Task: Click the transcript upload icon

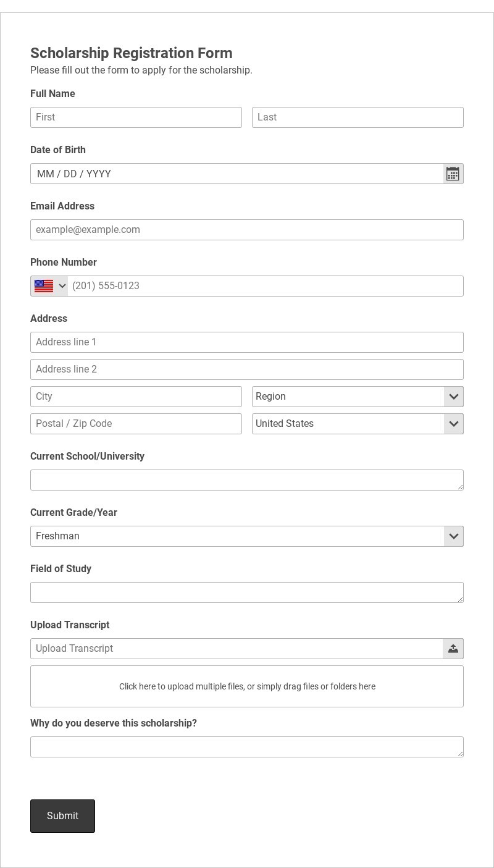Action: tap(453, 649)
